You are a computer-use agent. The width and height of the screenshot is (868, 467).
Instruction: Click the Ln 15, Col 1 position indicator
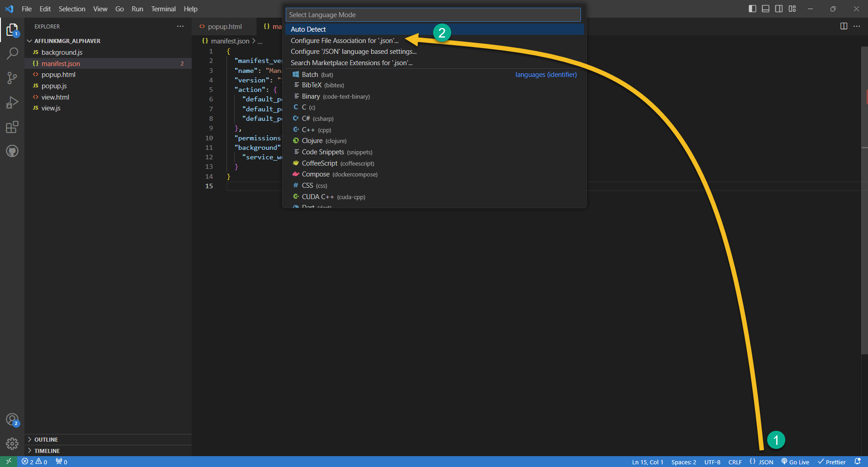pyautogui.click(x=647, y=462)
